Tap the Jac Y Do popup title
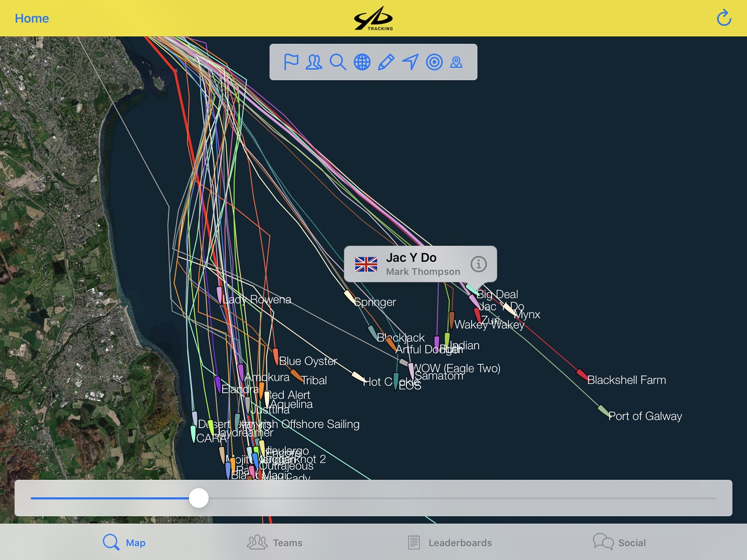Image resolution: width=747 pixels, height=560 pixels. (411, 257)
